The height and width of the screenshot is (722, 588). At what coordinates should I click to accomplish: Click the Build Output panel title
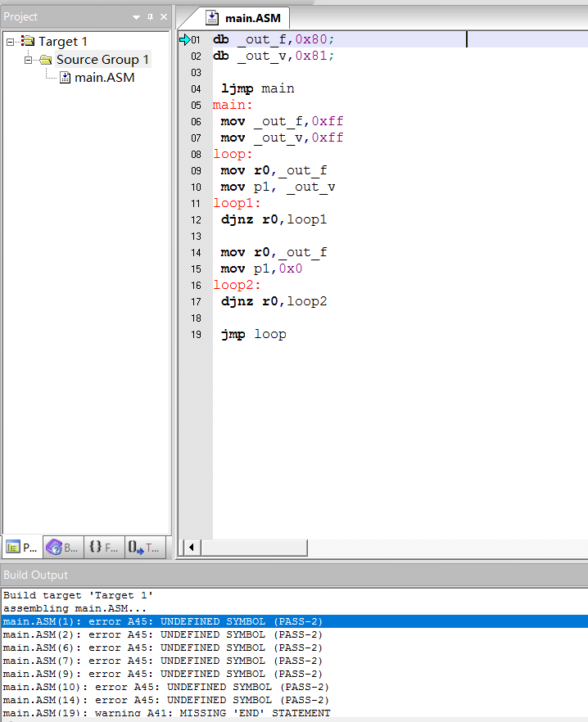pos(35,575)
